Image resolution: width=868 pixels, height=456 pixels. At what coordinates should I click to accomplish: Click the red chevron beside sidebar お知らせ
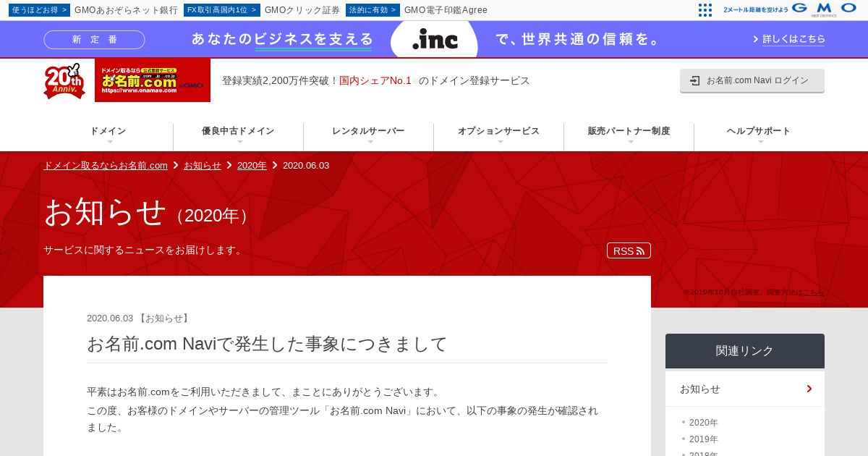(809, 389)
